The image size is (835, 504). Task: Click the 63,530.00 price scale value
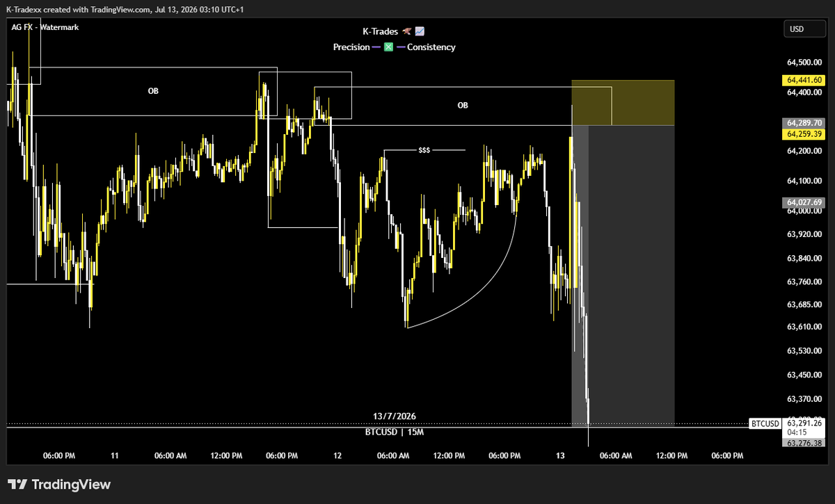coord(804,351)
